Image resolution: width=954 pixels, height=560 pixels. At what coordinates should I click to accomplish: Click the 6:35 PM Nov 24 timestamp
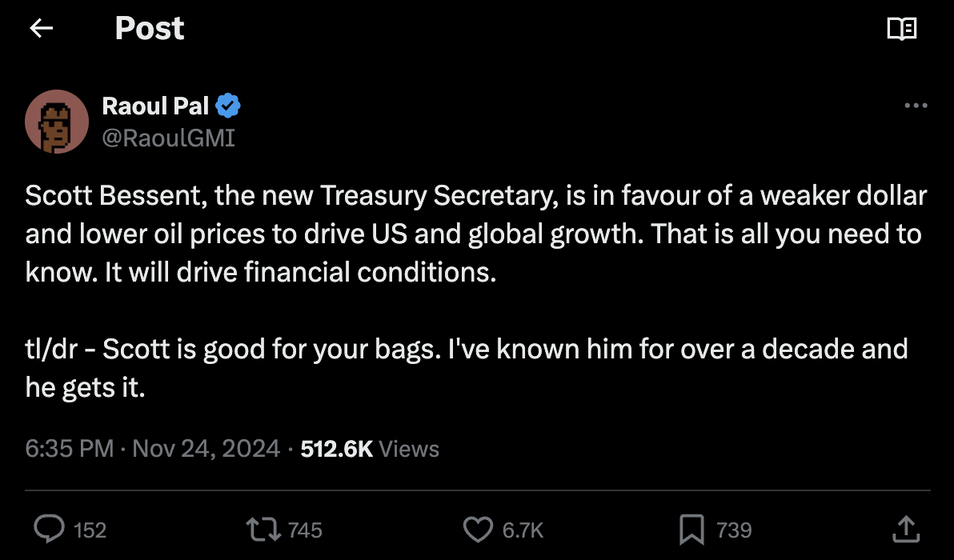pyautogui.click(x=152, y=449)
